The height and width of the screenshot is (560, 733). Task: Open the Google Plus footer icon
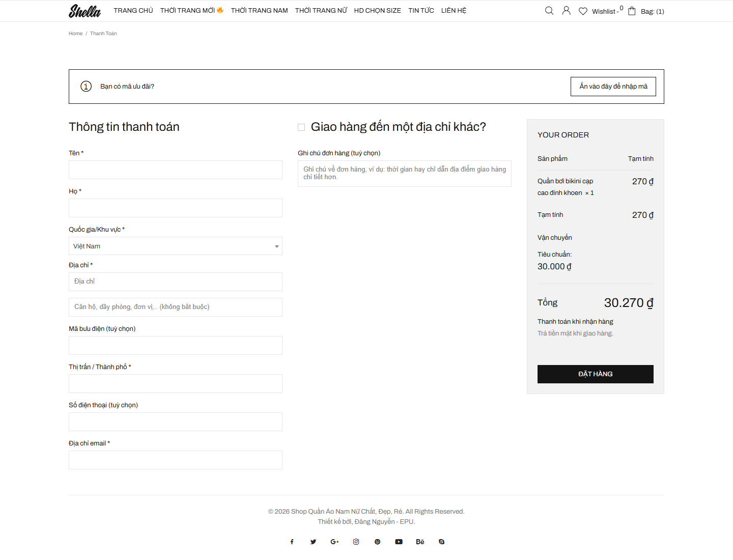[x=334, y=542]
